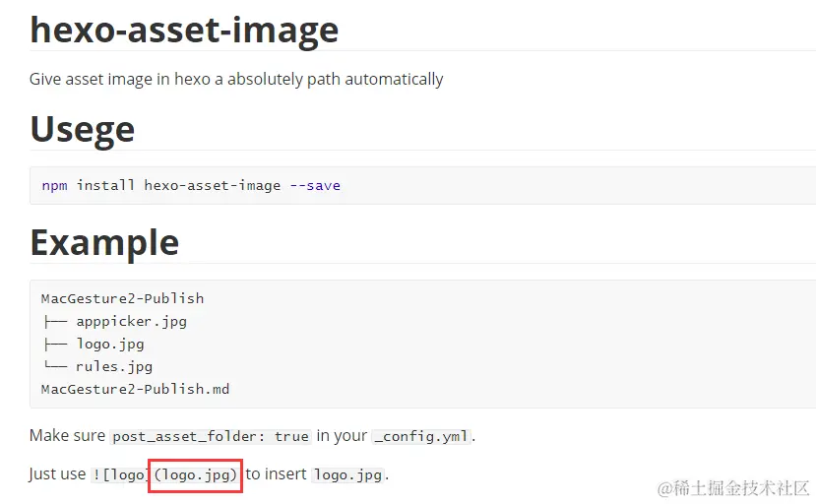
Task: Click the rules.jpg entry in the tree
Action: [x=114, y=366]
